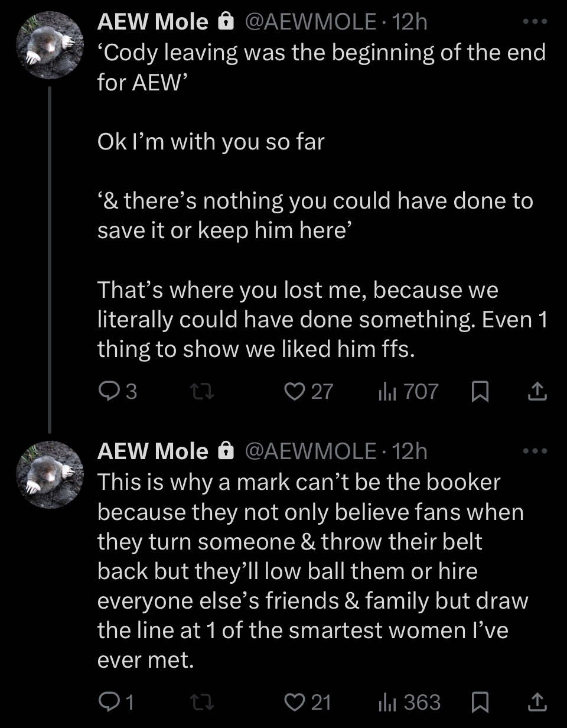Open more options for the first tweet

[x=536, y=22]
